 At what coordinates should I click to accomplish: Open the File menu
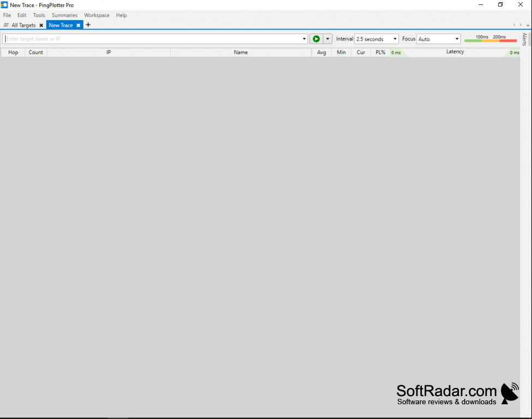click(x=7, y=15)
